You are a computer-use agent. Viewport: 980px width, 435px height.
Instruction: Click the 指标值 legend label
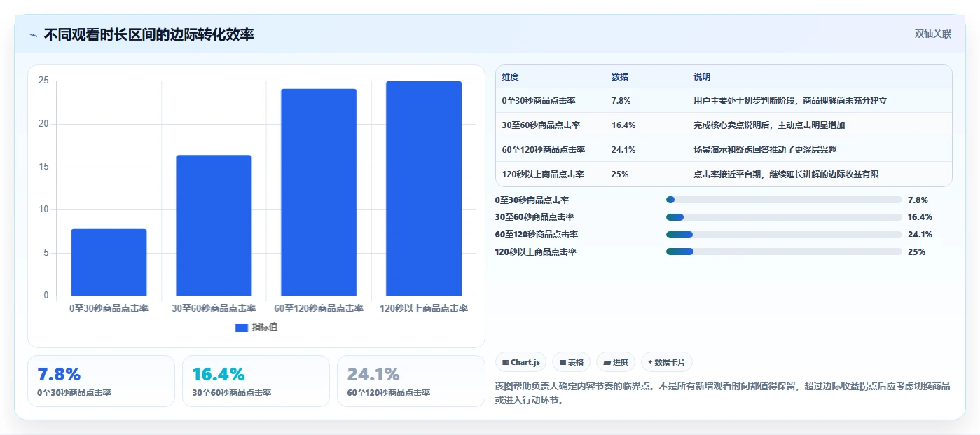pyautogui.click(x=265, y=327)
